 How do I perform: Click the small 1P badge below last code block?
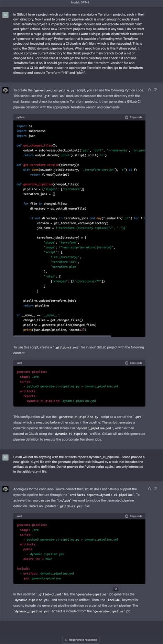(116, 589)
